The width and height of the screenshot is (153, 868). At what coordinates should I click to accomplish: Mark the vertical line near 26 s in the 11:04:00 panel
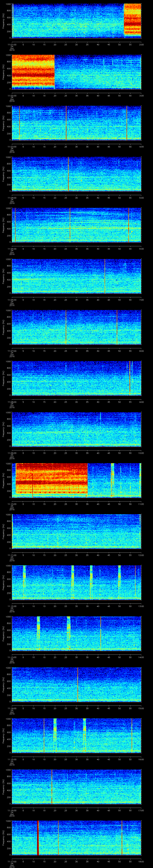point(68,174)
